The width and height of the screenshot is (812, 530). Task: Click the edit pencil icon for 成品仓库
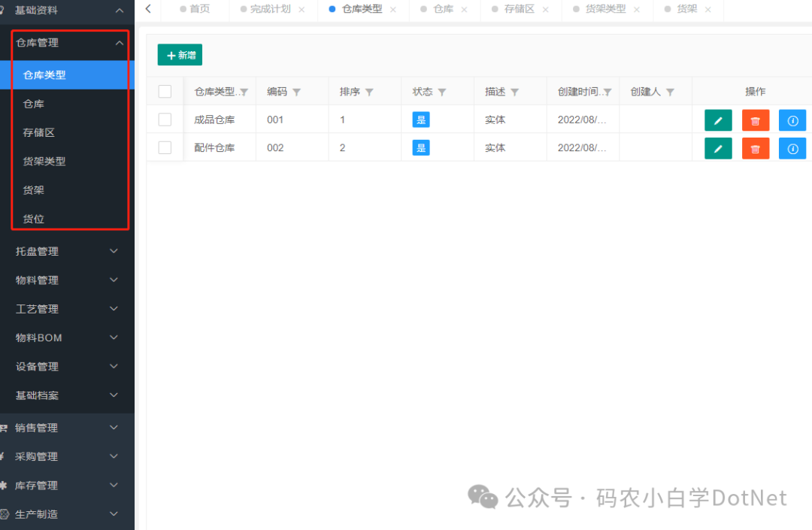718,120
